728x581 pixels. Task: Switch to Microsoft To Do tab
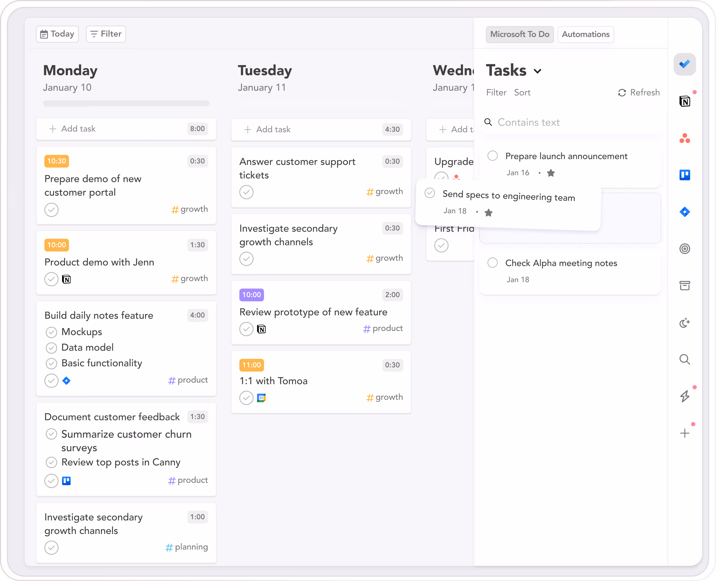[519, 34]
